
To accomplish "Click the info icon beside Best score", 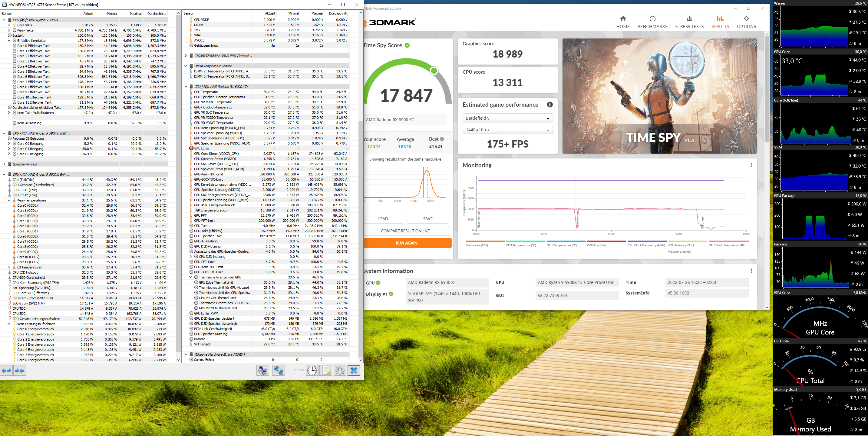I will [x=442, y=139].
